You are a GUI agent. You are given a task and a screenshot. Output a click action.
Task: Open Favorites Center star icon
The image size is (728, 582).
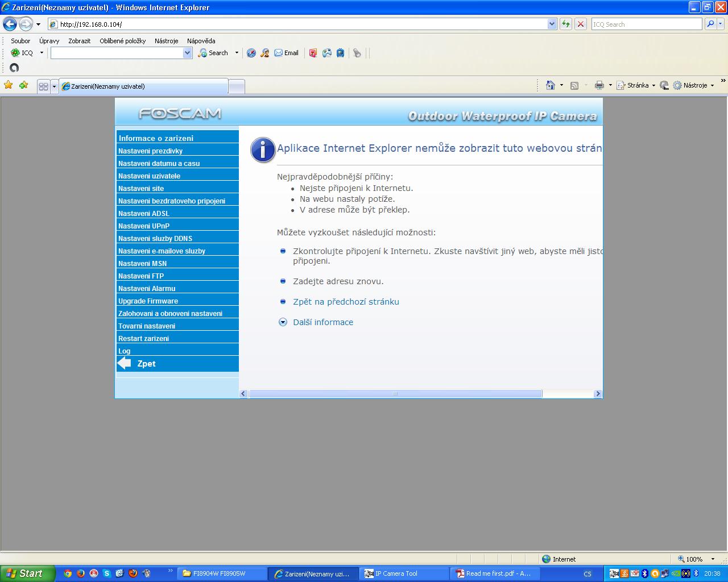[x=9, y=85]
